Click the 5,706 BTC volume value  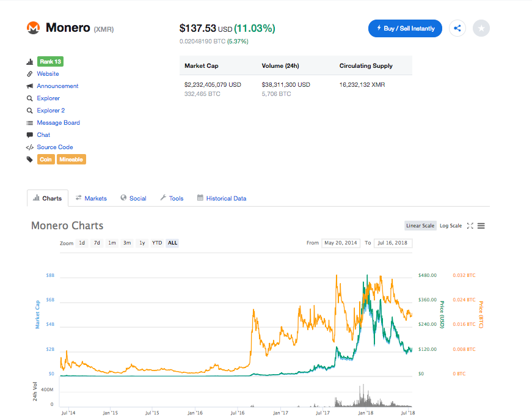click(x=276, y=94)
